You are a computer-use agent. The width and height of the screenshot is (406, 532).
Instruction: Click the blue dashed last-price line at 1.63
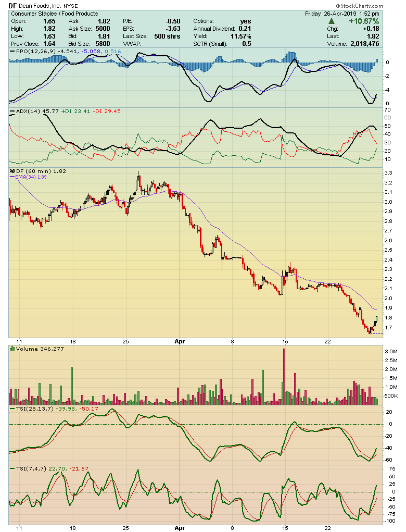377,334
